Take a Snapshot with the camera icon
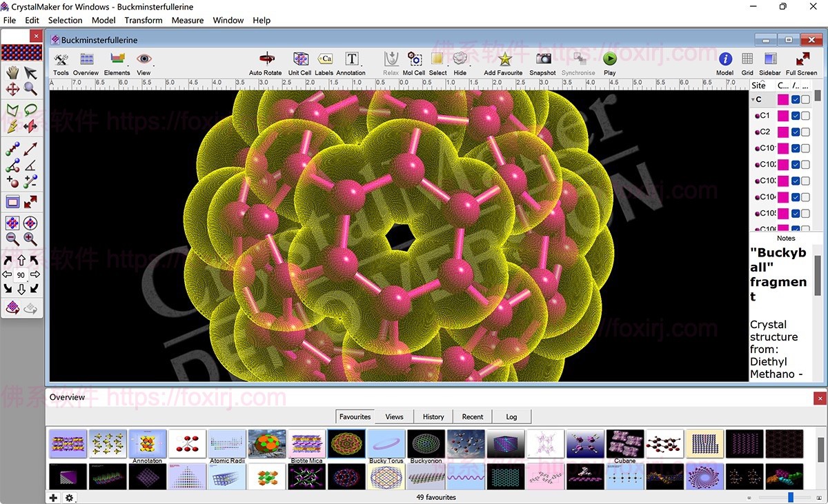Image resolution: width=828 pixels, height=504 pixels. tap(543, 60)
